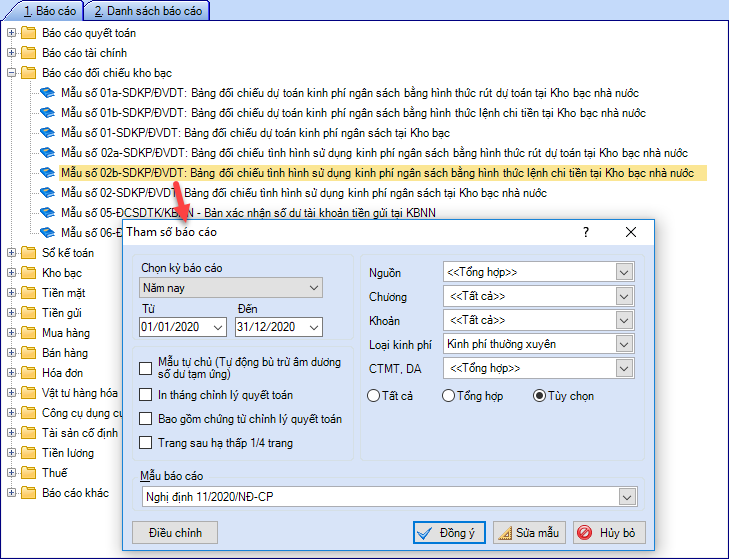The width and height of the screenshot is (729, 559).
Task: Select the Tùy chọn radio button
Action: (539, 396)
